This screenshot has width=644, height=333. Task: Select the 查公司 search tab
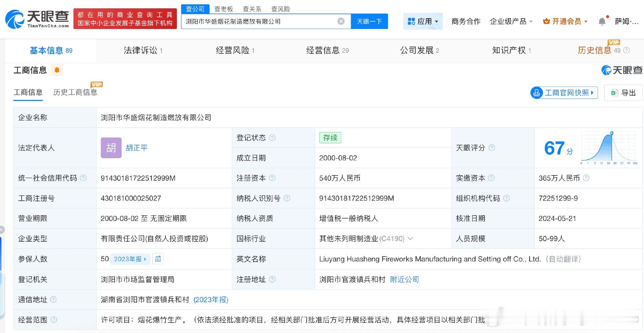point(195,9)
